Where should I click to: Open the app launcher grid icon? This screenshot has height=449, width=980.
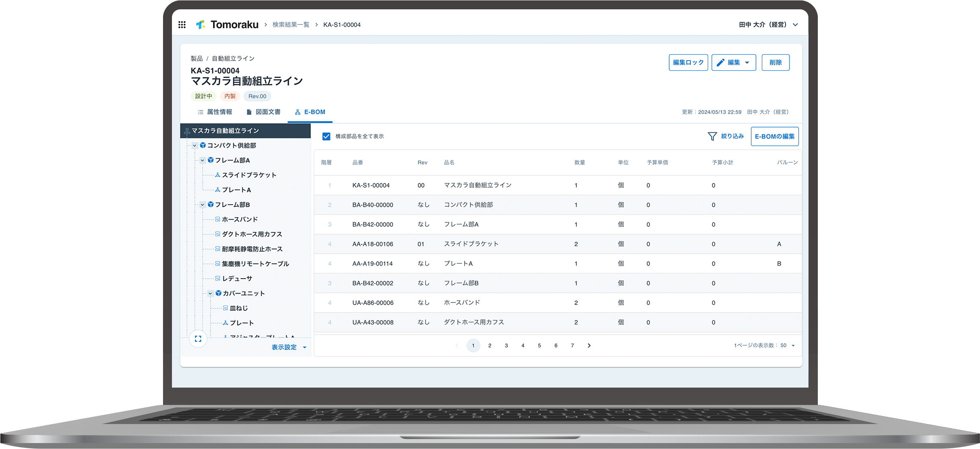(x=182, y=25)
